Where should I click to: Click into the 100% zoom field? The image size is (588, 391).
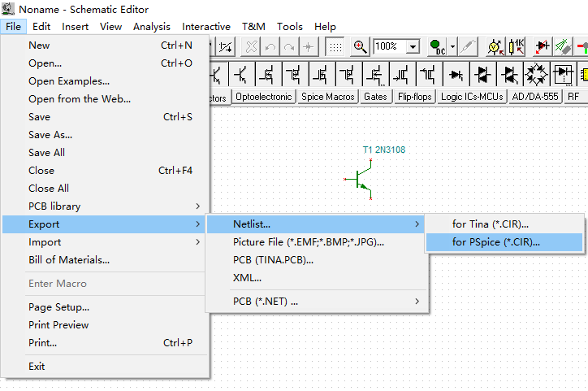coord(390,46)
